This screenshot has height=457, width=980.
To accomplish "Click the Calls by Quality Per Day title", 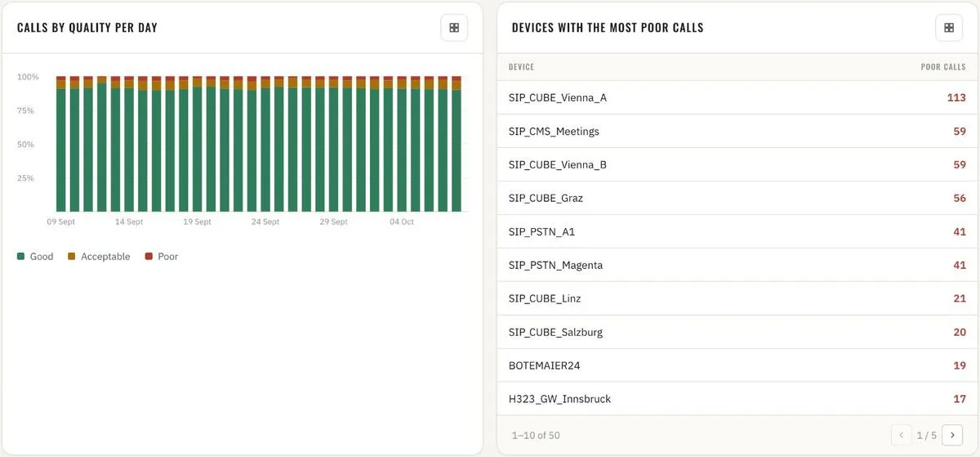I will (x=87, y=28).
